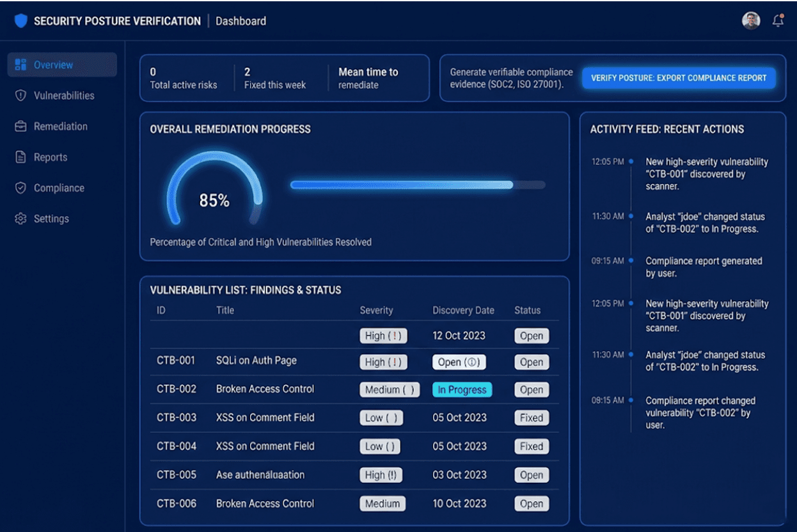Click Verify Posture: Export Compliance Report button

click(679, 78)
